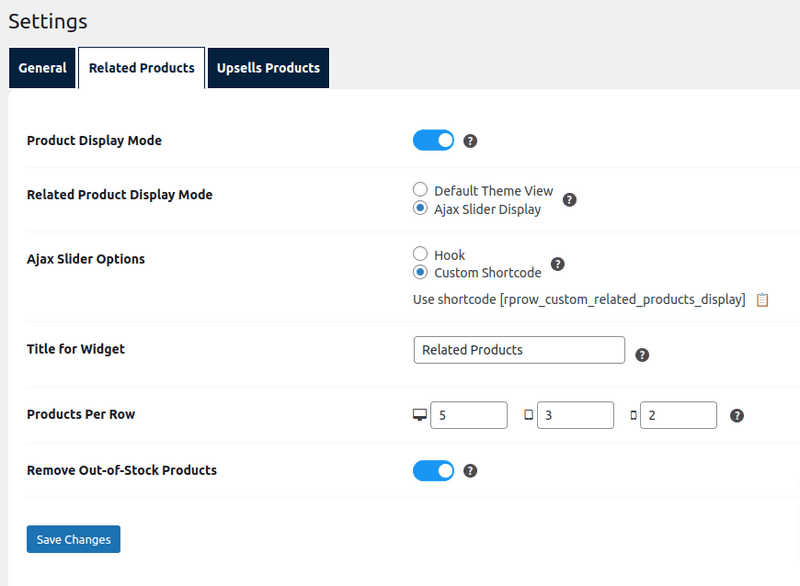The height and width of the screenshot is (586, 800).
Task: Copy the shortcode using the clipboard icon
Action: pyautogui.click(x=762, y=300)
